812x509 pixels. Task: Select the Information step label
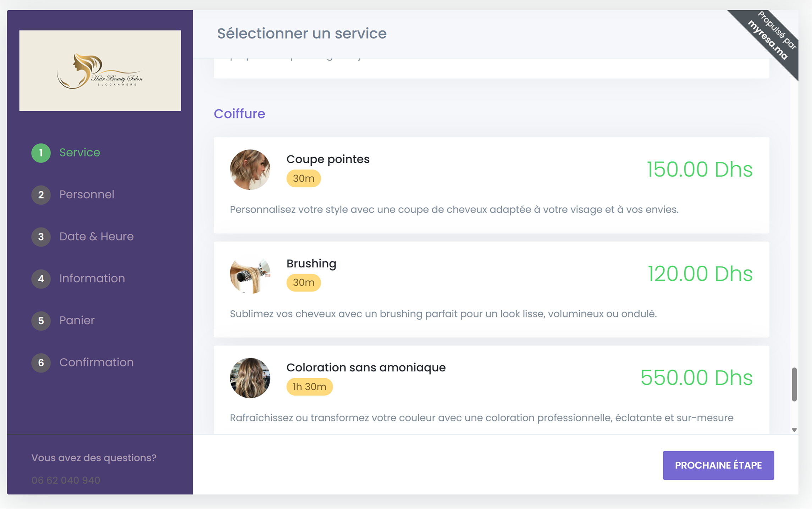pos(92,278)
